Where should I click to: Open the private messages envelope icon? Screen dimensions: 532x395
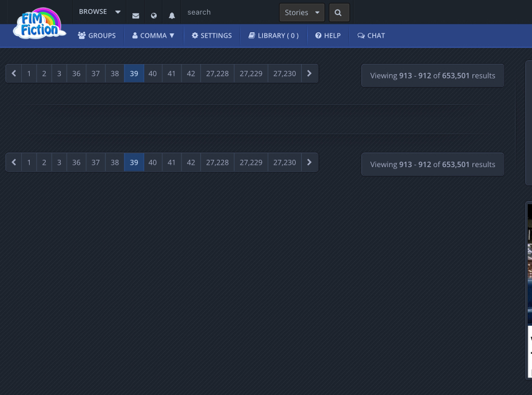[135, 16]
